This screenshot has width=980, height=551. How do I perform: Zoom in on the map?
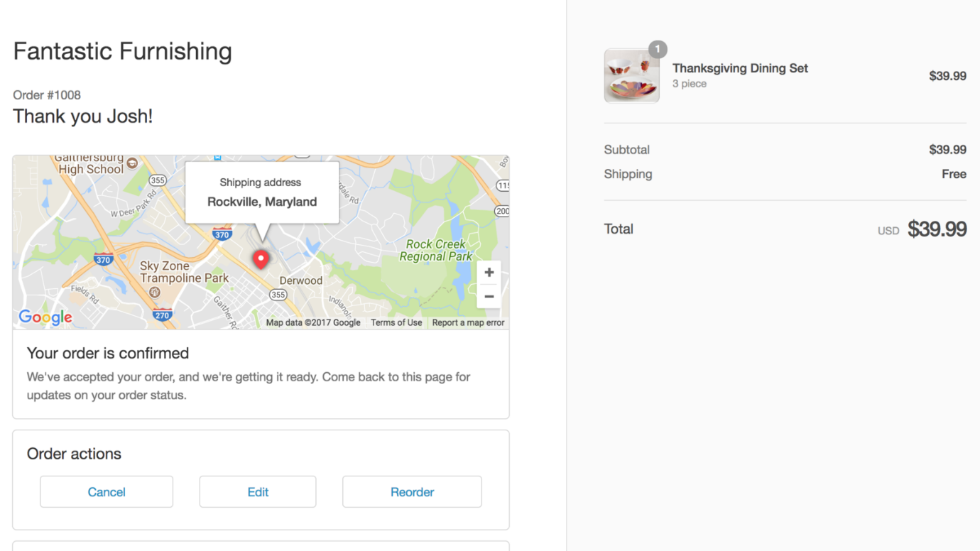[489, 273]
